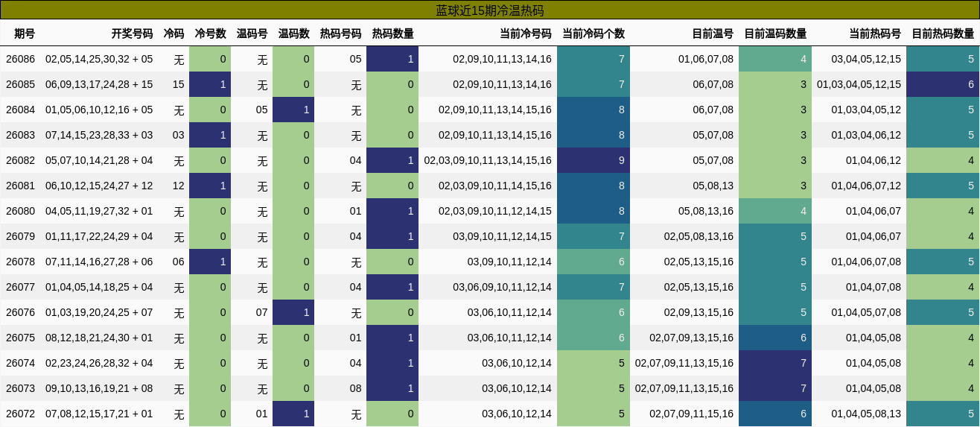
Task: Click draw result 02,05,14,25,30,32 + 05
Action: [x=99, y=59]
